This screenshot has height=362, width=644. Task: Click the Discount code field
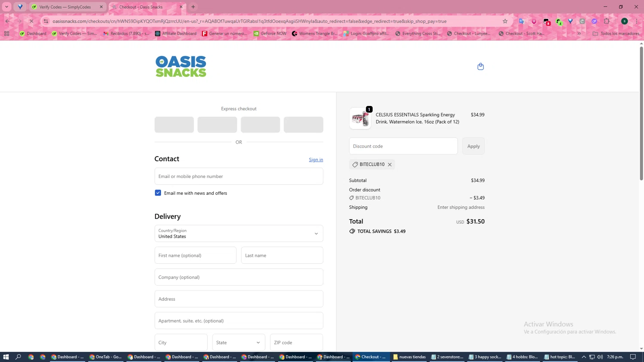point(403,146)
